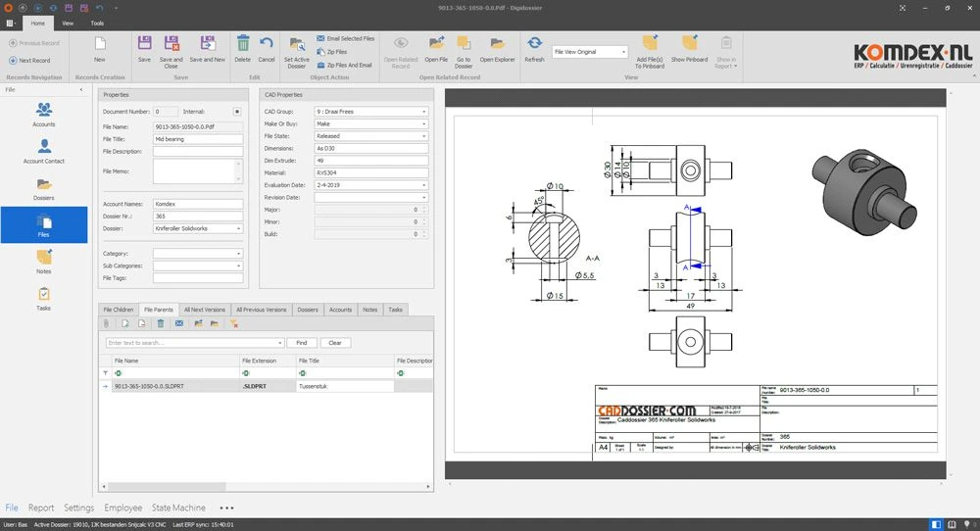Select the All Previous Versions tab
The image size is (980, 531).
pos(262,310)
